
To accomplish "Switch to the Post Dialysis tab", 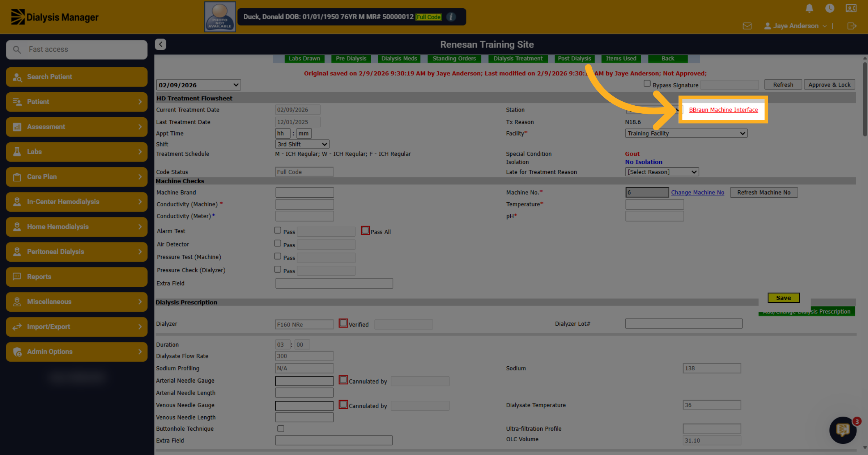I will click(574, 59).
